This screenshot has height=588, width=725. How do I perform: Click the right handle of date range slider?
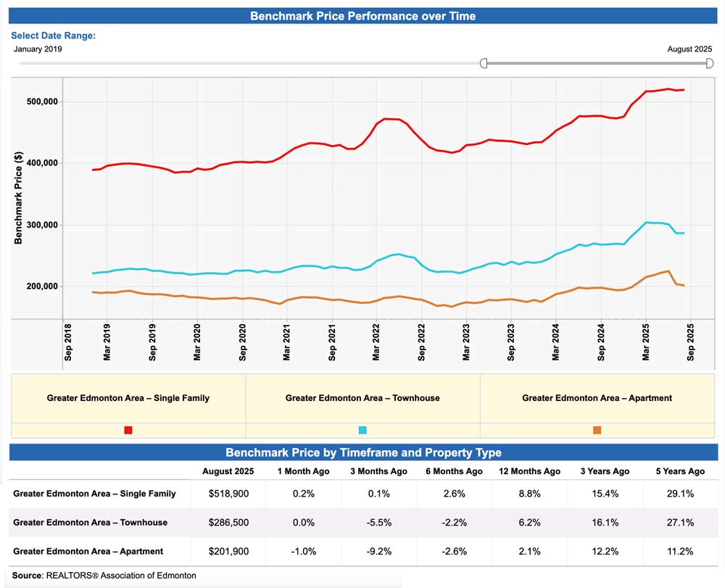tap(709, 64)
